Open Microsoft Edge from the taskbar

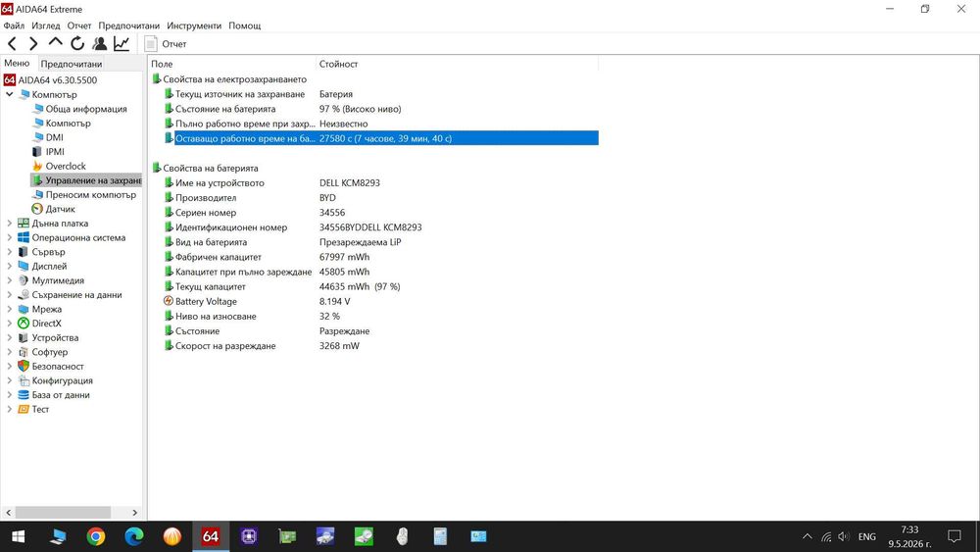pyautogui.click(x=133, y=536)
